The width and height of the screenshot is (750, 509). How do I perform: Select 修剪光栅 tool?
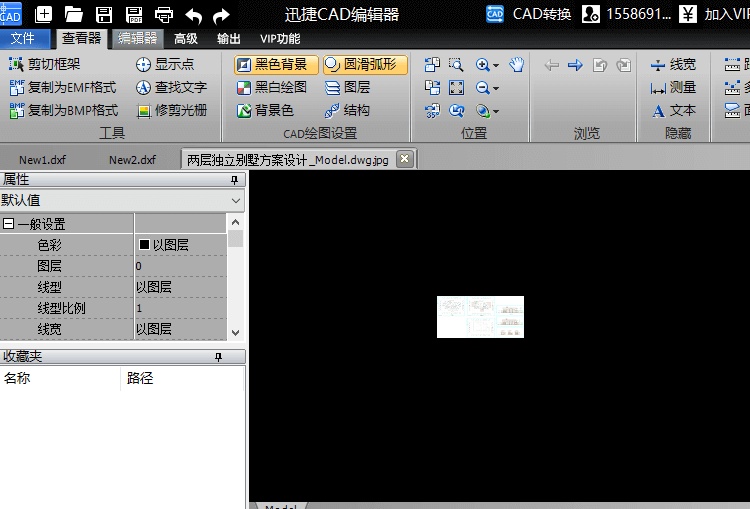click(x=171, y=111)
